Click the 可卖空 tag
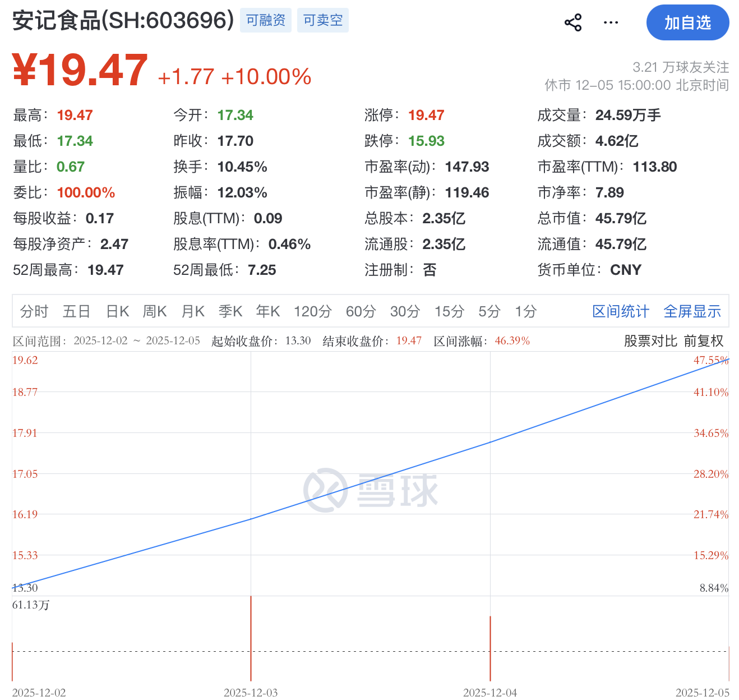 point(323,21)
